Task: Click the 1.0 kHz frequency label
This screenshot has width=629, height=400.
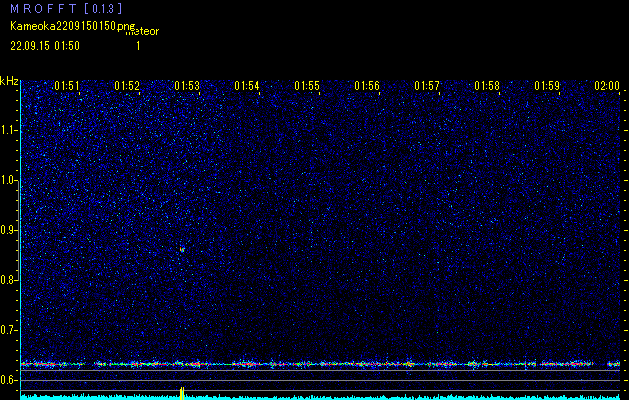Action: tap(8, 180)
